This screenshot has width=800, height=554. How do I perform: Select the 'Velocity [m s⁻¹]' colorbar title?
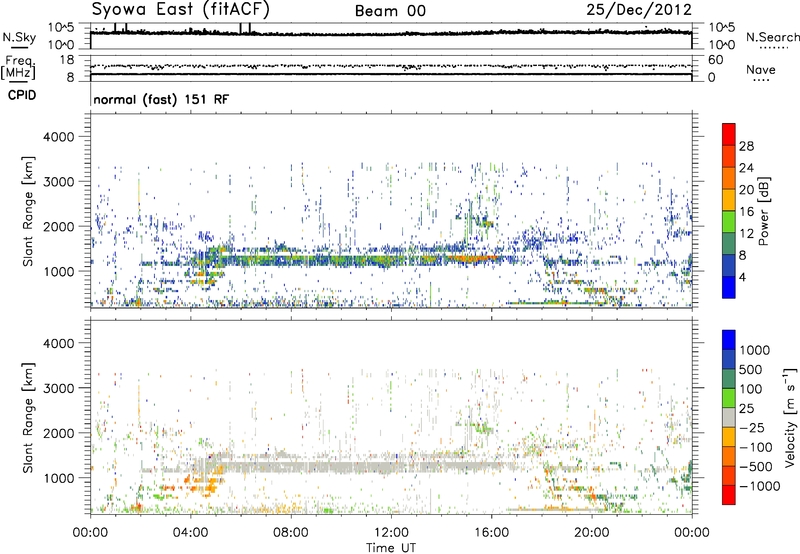(x=790, y=417)
